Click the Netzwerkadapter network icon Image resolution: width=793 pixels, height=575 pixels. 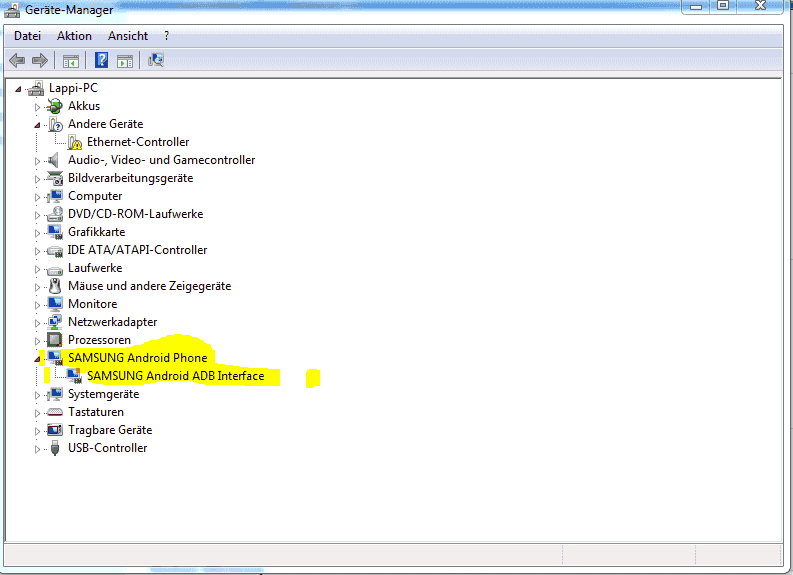click(55, 322)
